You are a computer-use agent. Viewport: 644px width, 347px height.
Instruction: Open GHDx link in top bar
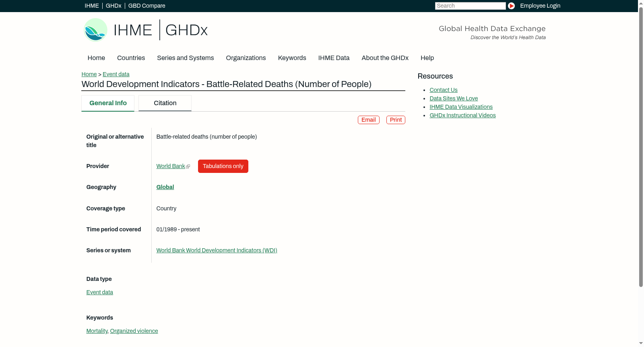[114, 6]
